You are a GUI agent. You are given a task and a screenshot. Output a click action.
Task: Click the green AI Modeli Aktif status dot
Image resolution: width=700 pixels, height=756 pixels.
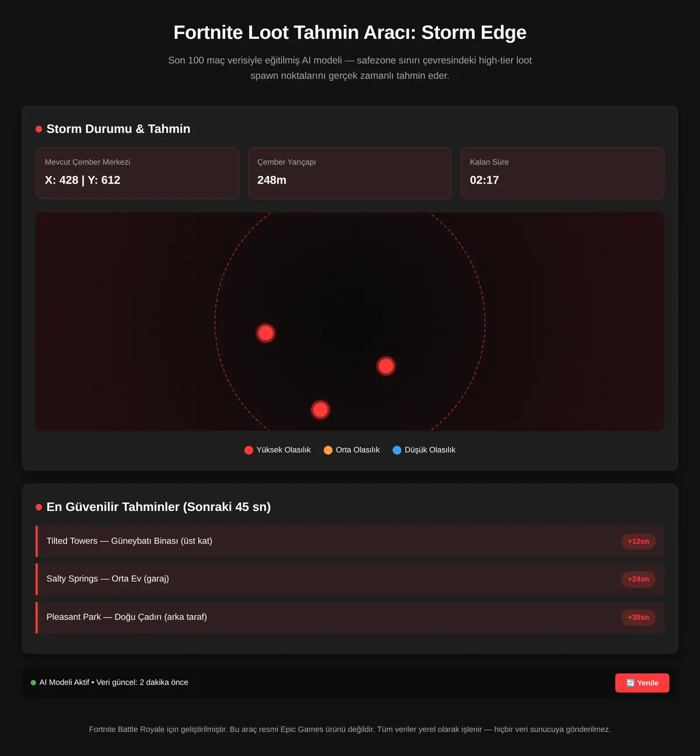pyautogui.click(x=33, y=682)
